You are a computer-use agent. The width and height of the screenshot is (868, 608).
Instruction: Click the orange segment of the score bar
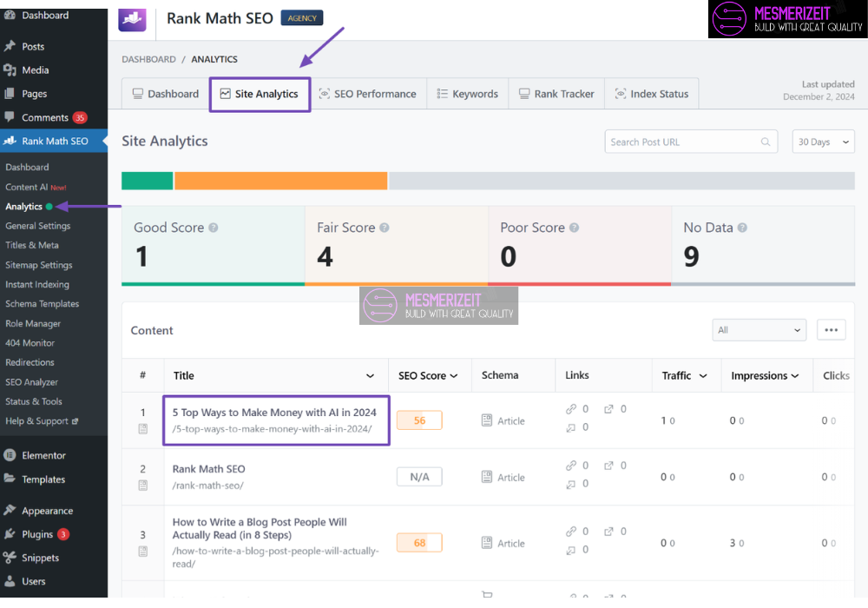pos(280,181)
